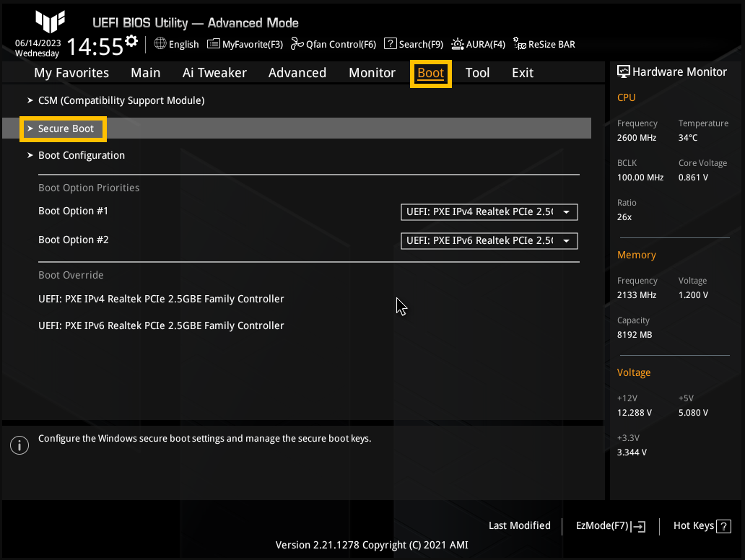Click the Search(F9) question mark icon
This screenshot has height=560, width=745.
click(390, 44)
